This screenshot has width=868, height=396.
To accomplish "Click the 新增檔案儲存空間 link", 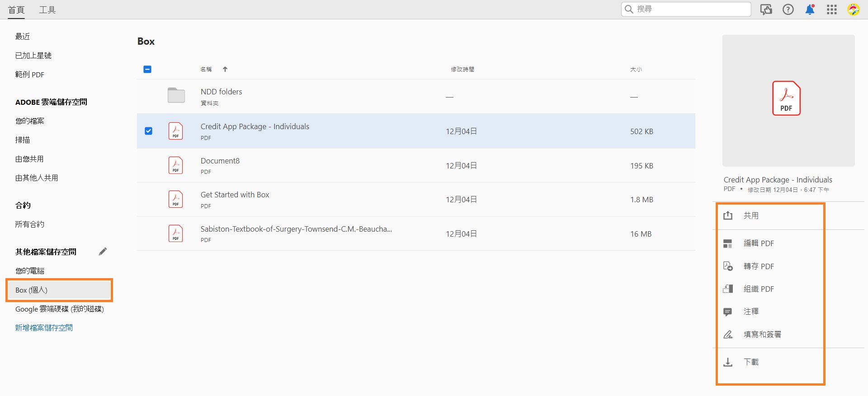I will [44, 328].
